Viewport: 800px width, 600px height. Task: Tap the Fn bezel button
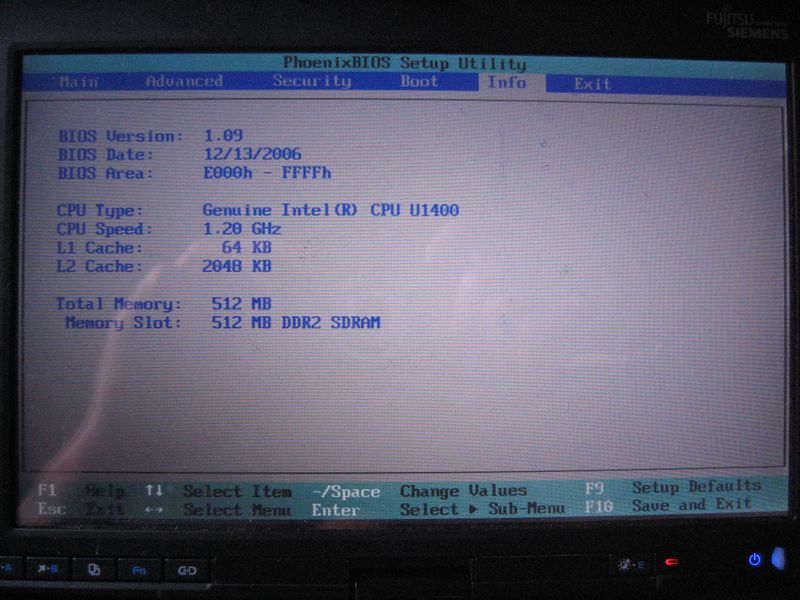click(139, 570)
